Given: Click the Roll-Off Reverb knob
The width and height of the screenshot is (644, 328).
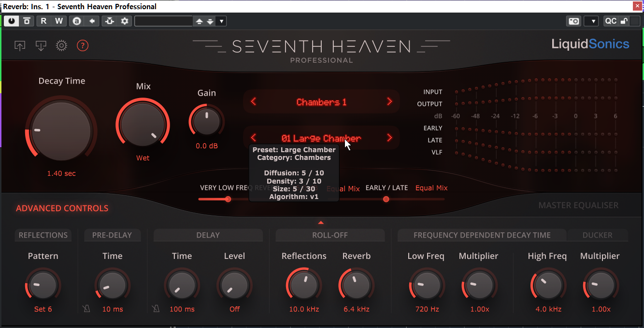Looking at the screenshot, I should pos(357,285).
